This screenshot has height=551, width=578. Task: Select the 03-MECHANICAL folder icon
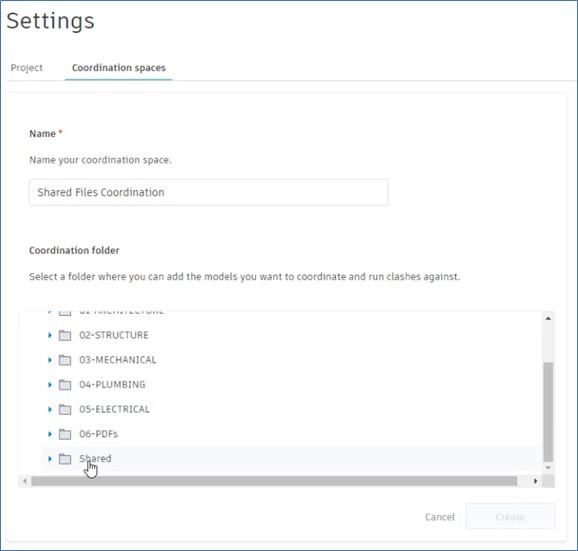pos(65,360)
